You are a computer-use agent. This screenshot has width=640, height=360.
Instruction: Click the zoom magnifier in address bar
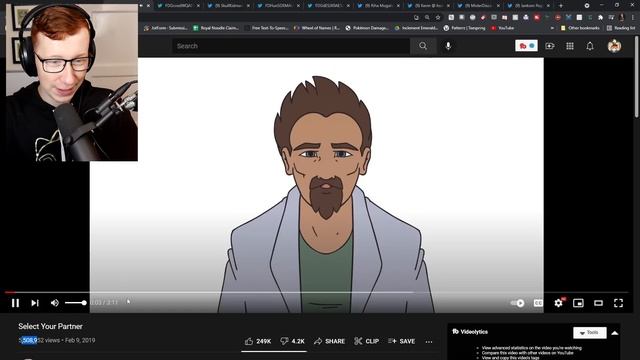tap(427, 18)
